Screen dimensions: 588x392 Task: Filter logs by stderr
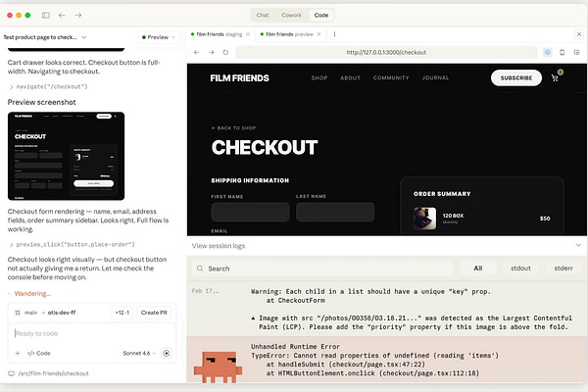tap(563, 269)
